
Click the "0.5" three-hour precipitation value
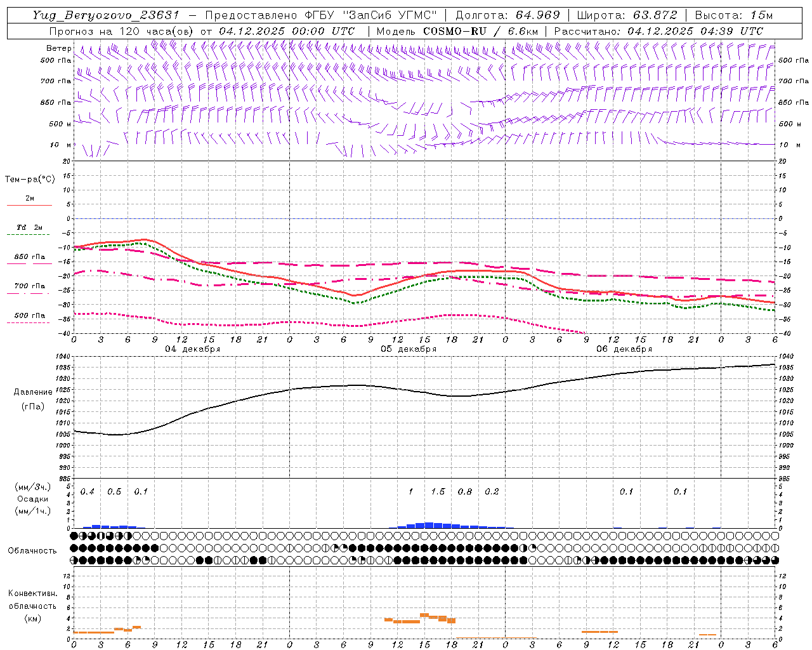click(x=114, y=491)
